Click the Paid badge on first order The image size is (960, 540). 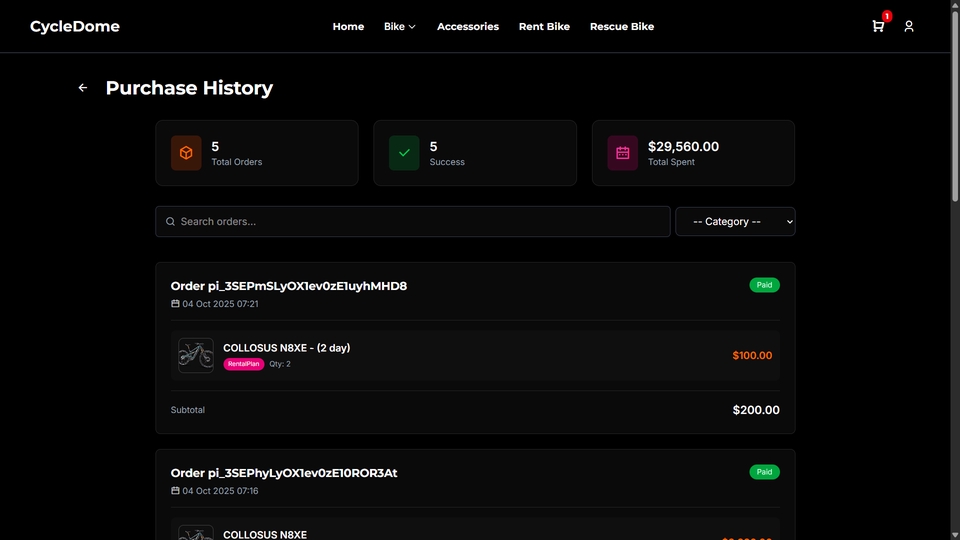(x=764, y=285)
